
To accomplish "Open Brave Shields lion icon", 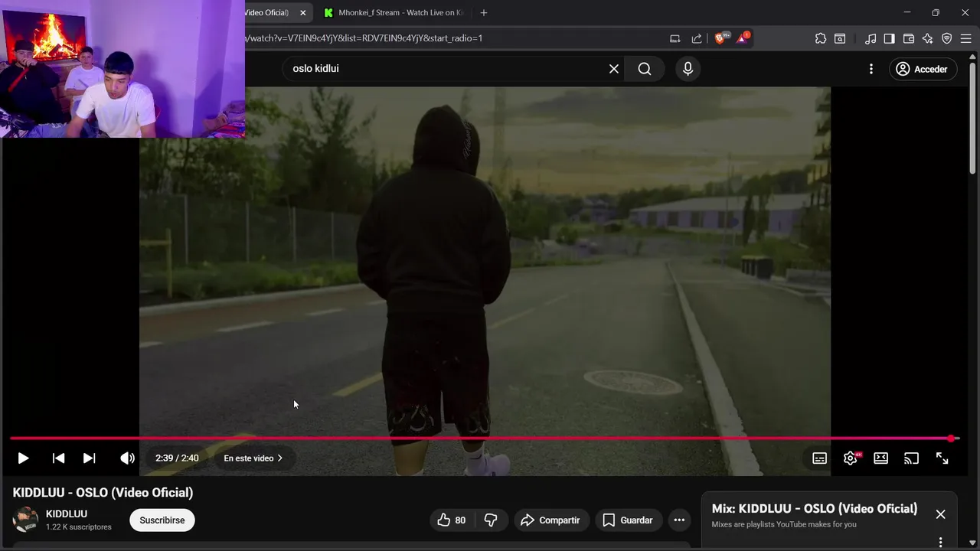I will (720, 37).
